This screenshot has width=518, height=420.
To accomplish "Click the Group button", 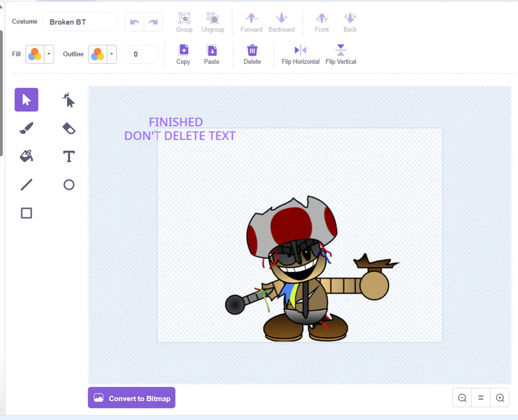I will coord(184,22).
